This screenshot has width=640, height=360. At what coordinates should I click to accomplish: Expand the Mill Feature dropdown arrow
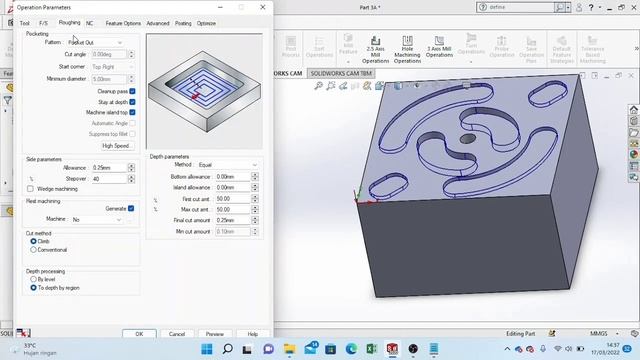click(348, 62)
